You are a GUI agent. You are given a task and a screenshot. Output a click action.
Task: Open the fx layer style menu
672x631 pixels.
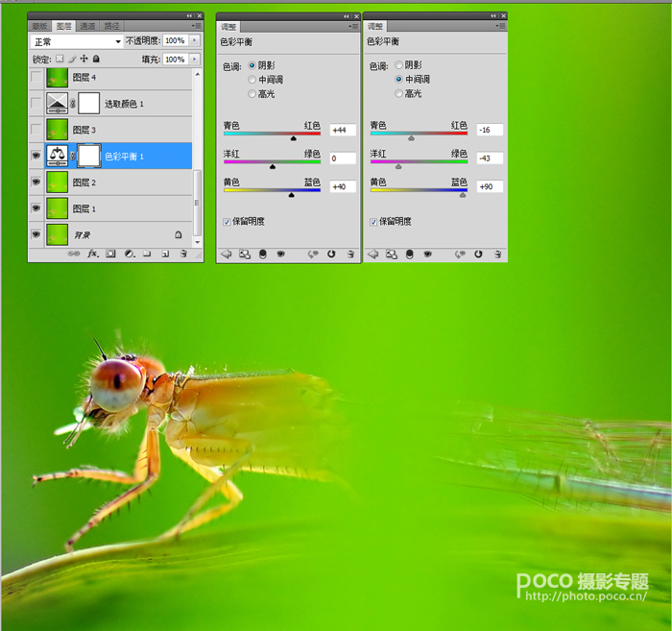coord(93,254)
